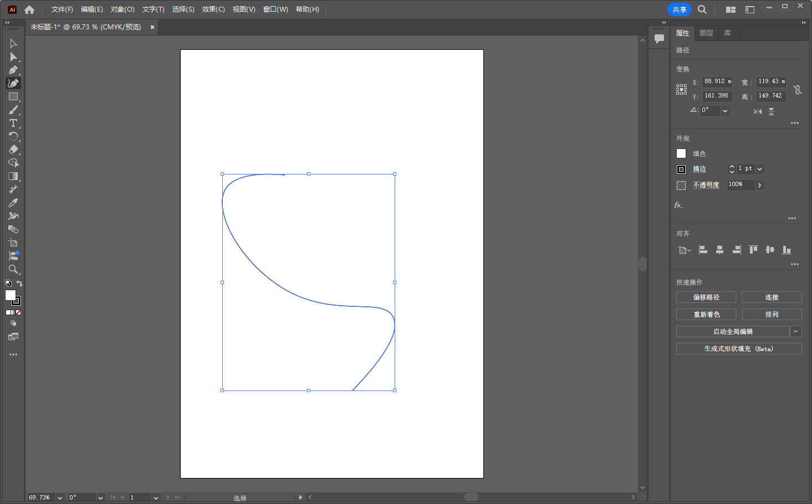
Task: Expand the rotation angle dropdown in Transform
Action: pos(725,111)
